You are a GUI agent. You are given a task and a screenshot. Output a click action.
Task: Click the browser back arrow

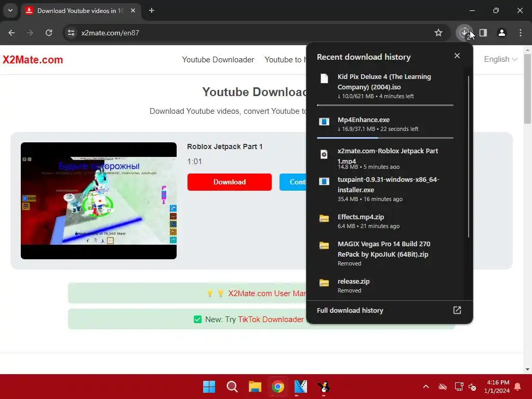[11, 33]
